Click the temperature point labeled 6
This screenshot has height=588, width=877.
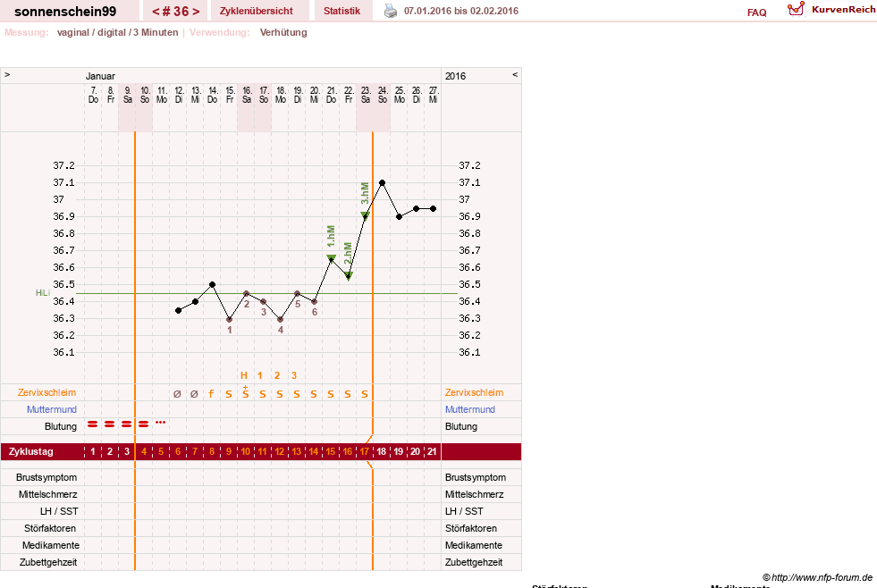coord(315,302)
